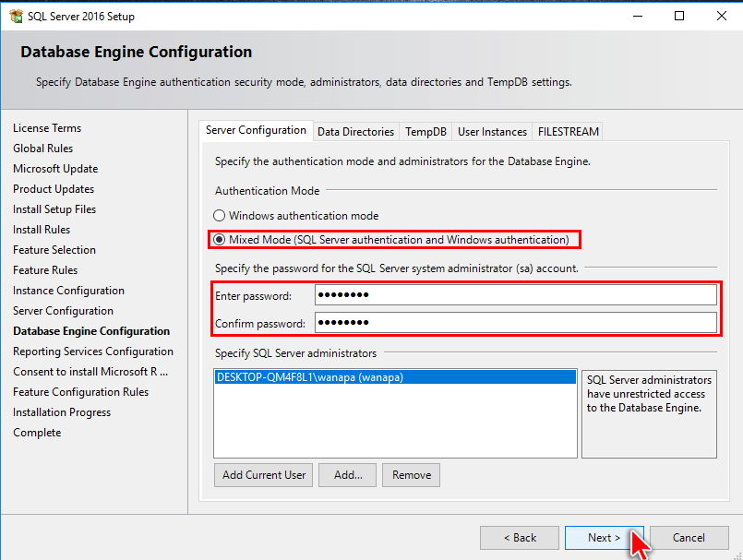Click the Confirm password field

pyautogui.click(x=516, y=323)
